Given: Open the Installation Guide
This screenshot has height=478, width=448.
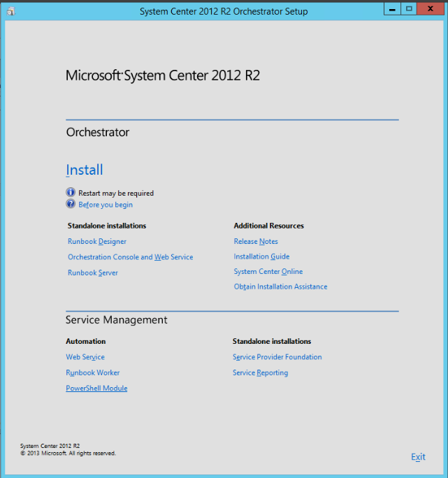Looking at the screenshot, I should (261, 256).
